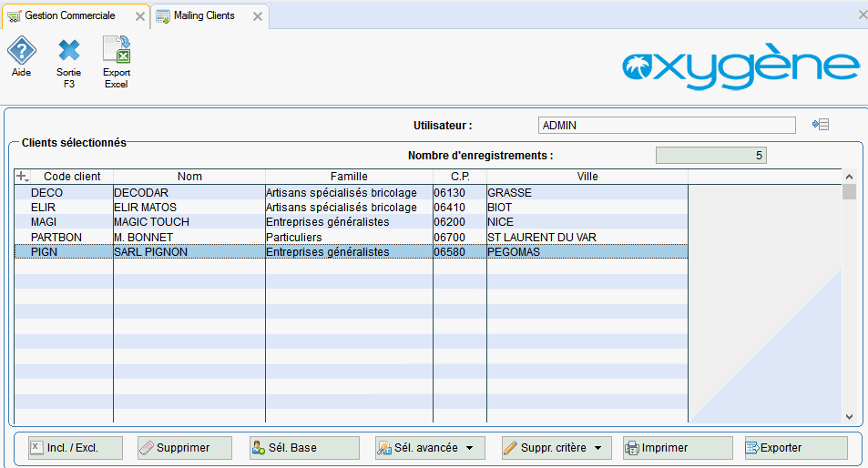Click the Export Excel icon
The image size is (868, 468).
(x=117, y=50)
